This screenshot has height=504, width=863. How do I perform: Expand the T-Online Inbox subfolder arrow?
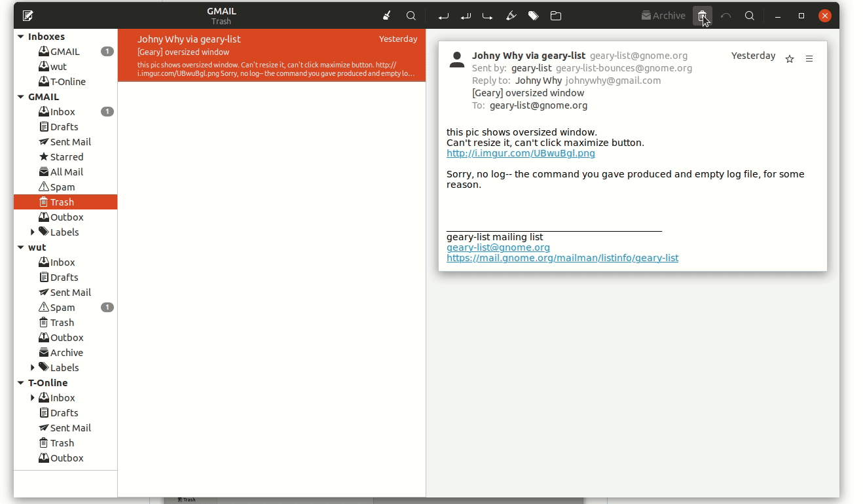pos(33,398)
